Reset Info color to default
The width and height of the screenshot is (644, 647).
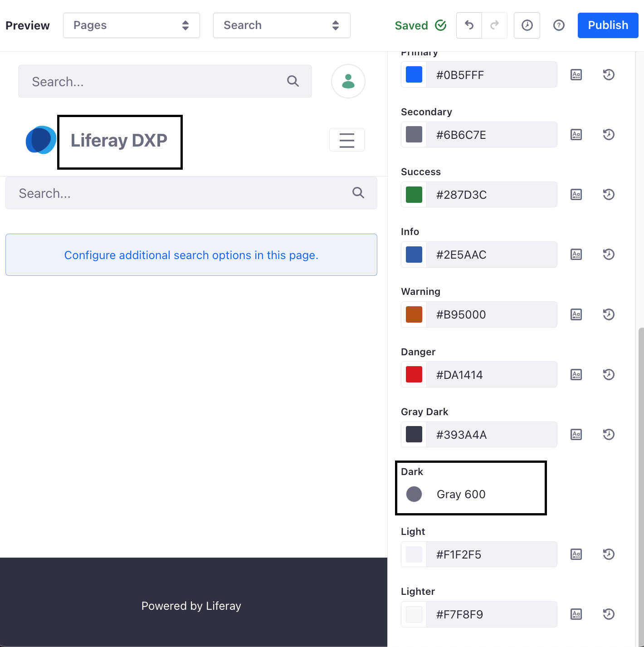tap(609, 255)
